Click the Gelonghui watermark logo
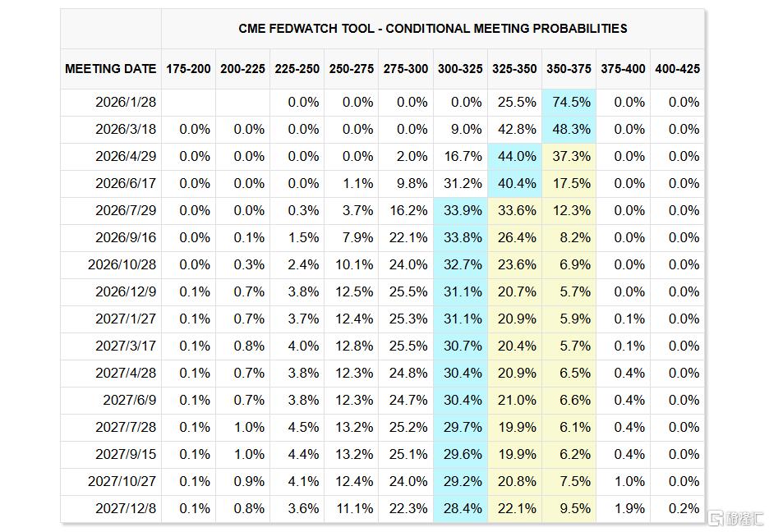The height and width of the screenshot is (532, 769). 736,518
